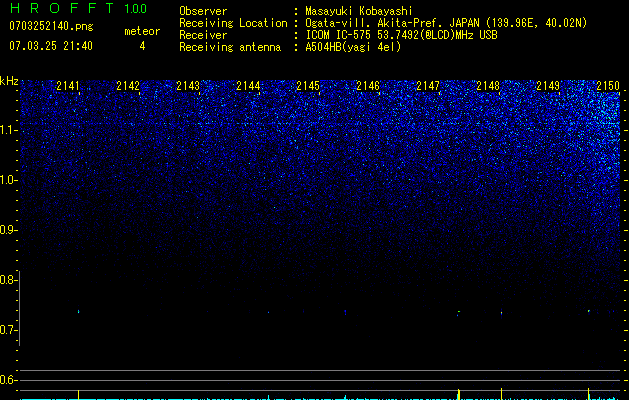Click the kHz axis unit label
The height and width of the screenshot is (400, 629).
pyautogui.click(x=9, y=81)
